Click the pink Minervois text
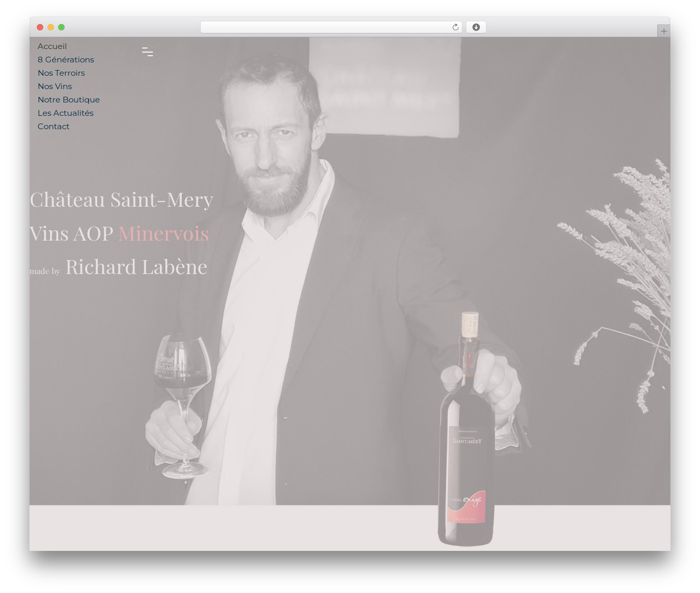700x593 pixels. [x=164, y=234]
